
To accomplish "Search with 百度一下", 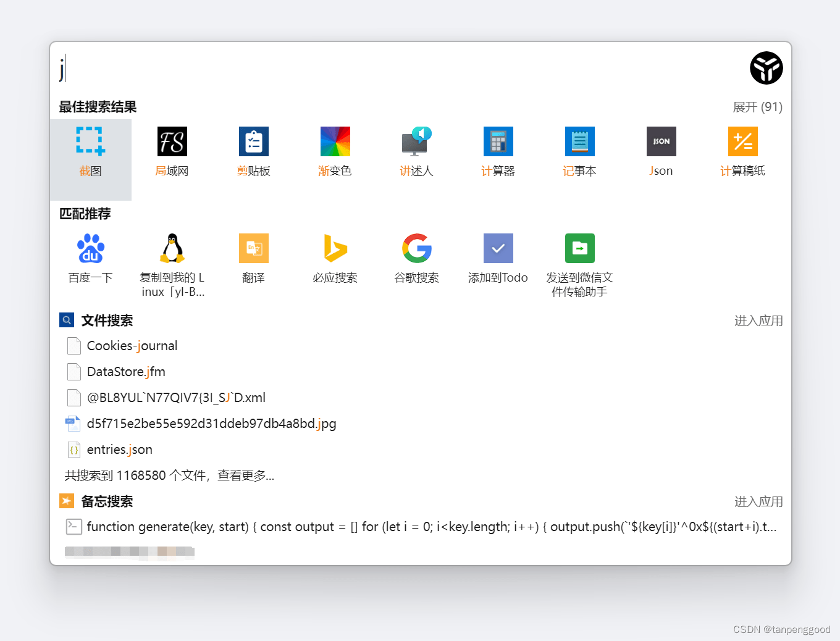I will pyautogui.click(x=90, y=258).
